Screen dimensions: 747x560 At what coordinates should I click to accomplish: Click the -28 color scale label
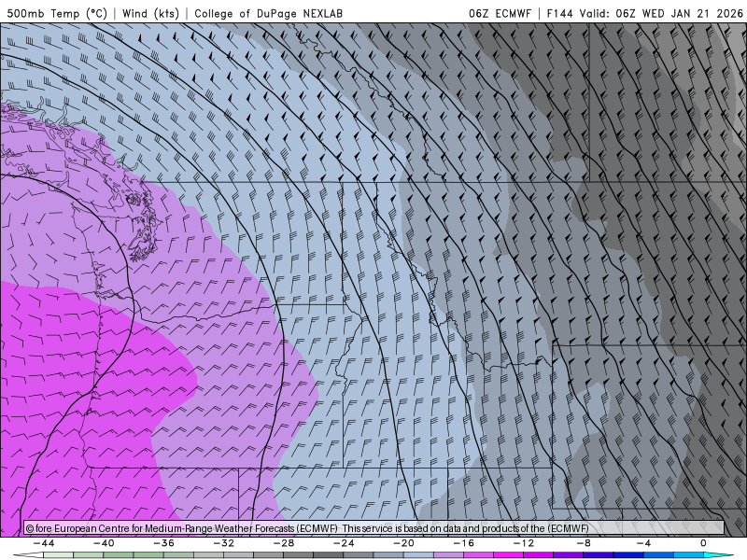[x=284, y=543]
